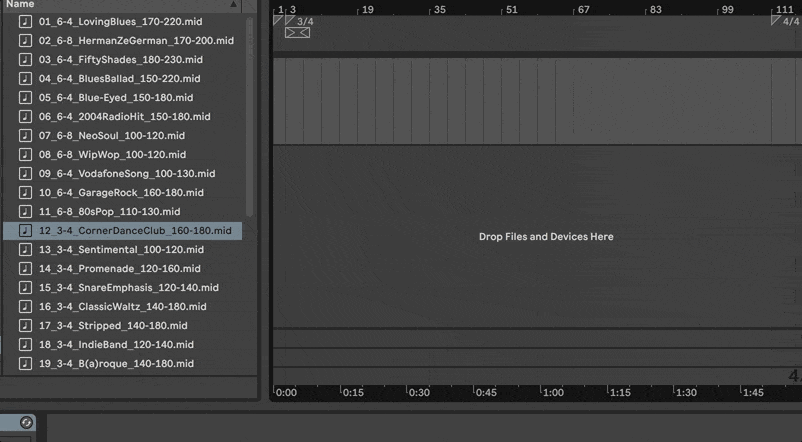802x442 pixels.
Task: Select 11_6-8_80sPop_110-130.mid file
Action: click(x=123, y=211)
